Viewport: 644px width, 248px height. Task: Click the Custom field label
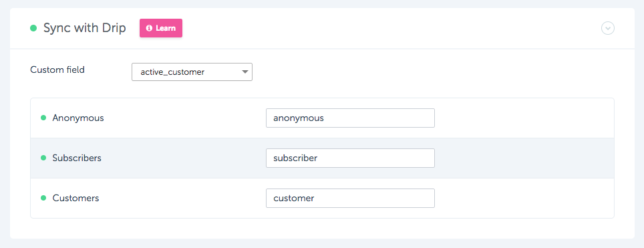tap(57, 70)
